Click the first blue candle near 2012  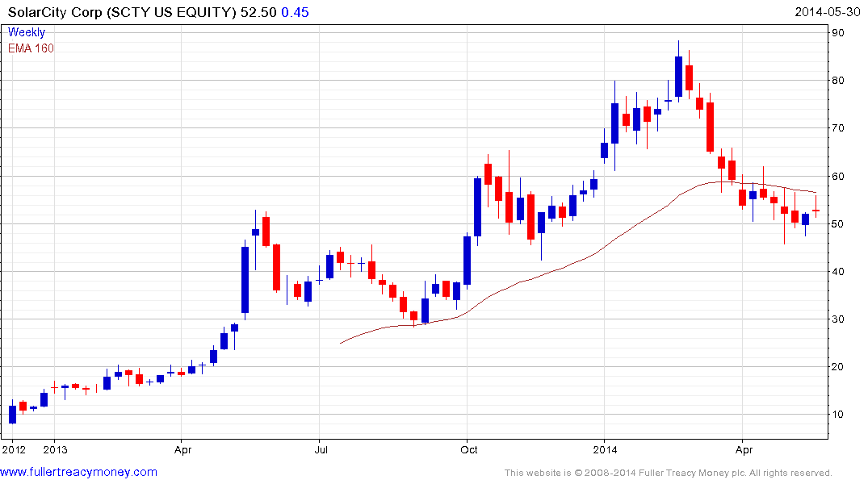tap(13, 415)
